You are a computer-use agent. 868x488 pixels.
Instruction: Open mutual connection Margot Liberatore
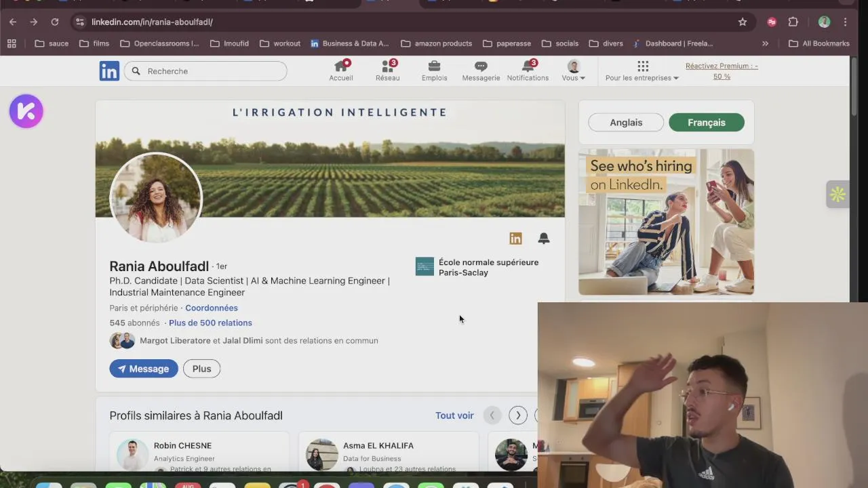[x=175, y=340]
